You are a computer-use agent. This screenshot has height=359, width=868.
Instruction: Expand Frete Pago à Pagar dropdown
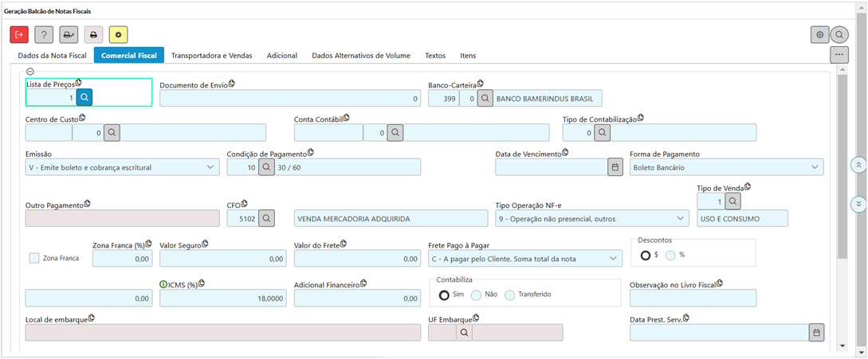coord(613,259)
